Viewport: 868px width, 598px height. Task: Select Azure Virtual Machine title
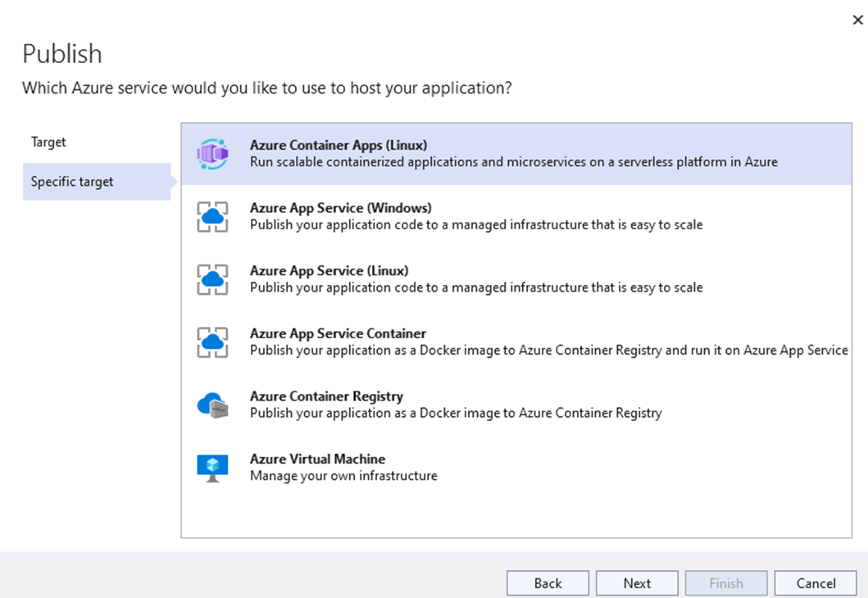(x=317, y=459)
